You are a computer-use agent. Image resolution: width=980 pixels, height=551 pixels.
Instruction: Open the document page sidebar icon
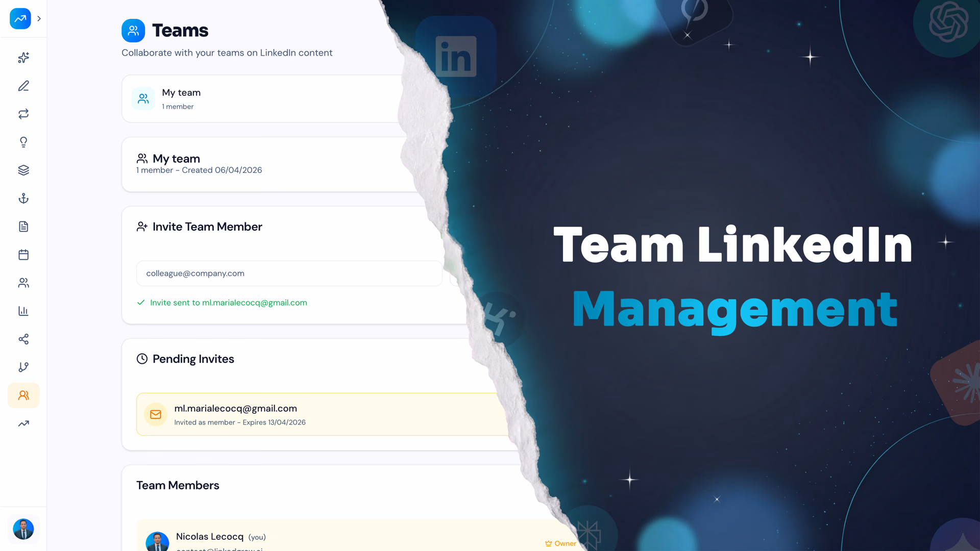coord(23,227)
